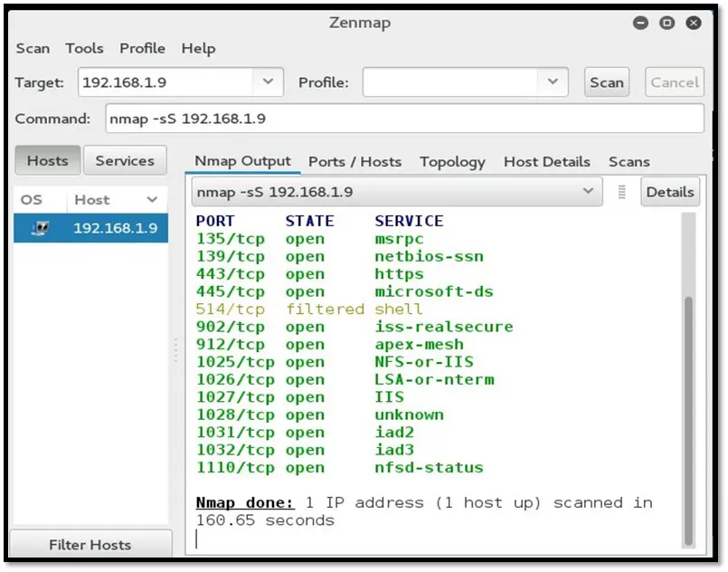Viewport: 728px width, 572px height.
Task: Switch to the Topology tab
Action: [452, 162]
